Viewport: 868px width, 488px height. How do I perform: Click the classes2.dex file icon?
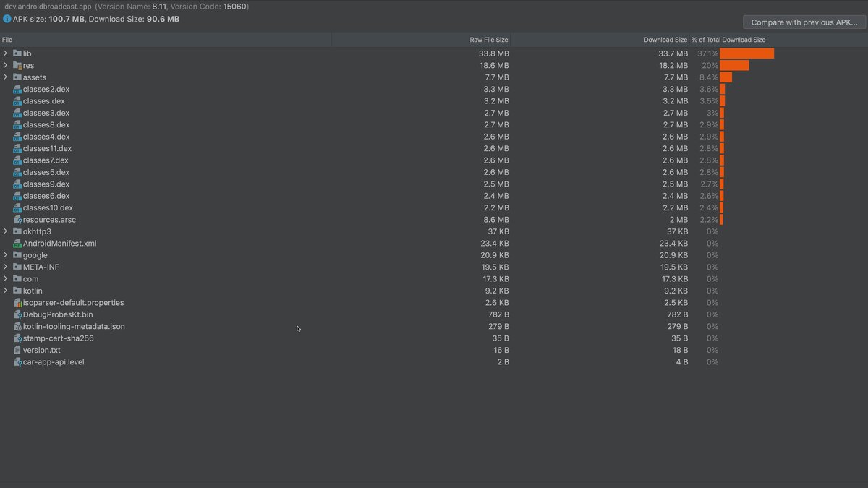click(x=17, y=89)
